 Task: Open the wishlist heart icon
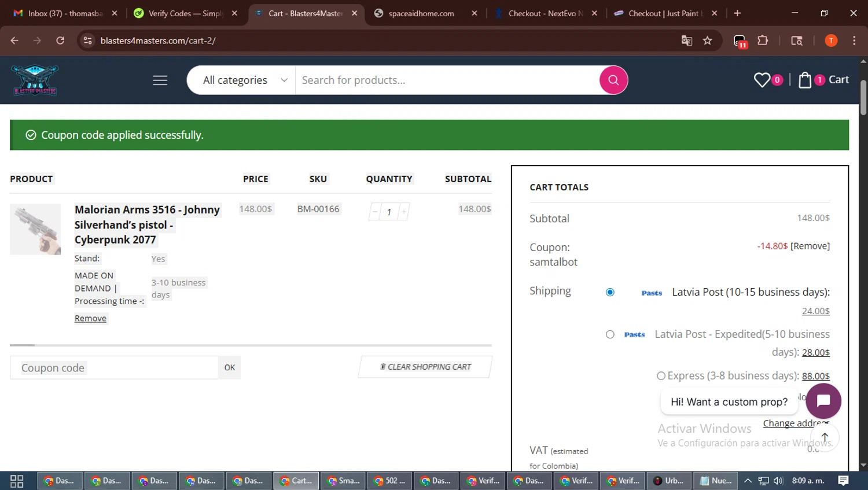[762, 80]
